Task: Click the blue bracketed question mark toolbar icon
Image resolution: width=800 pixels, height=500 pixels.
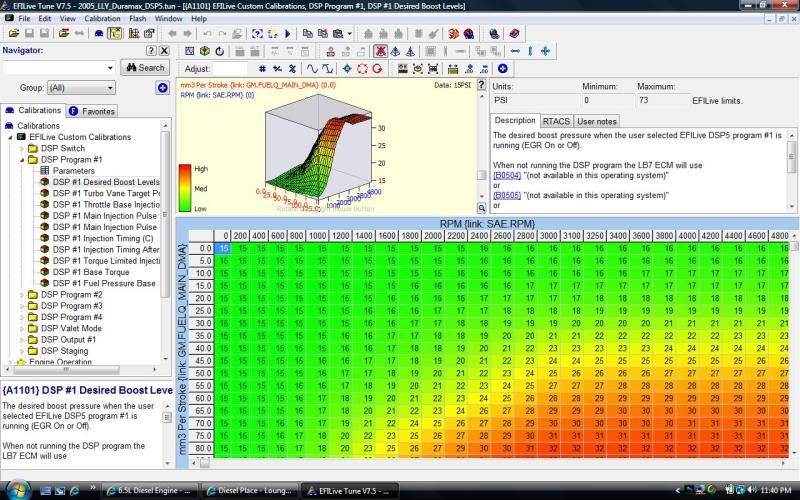Action: coord(257,34)
